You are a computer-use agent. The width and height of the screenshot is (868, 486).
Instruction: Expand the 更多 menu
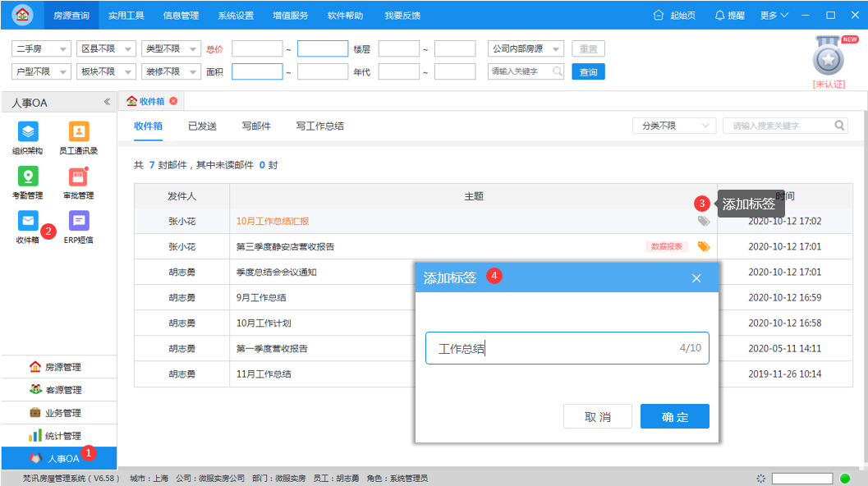774,16
